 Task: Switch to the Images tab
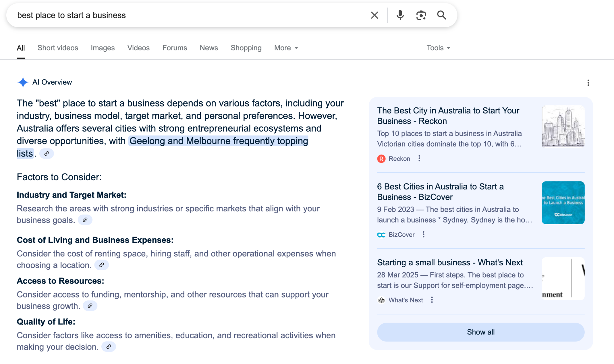tap(103, 48)
